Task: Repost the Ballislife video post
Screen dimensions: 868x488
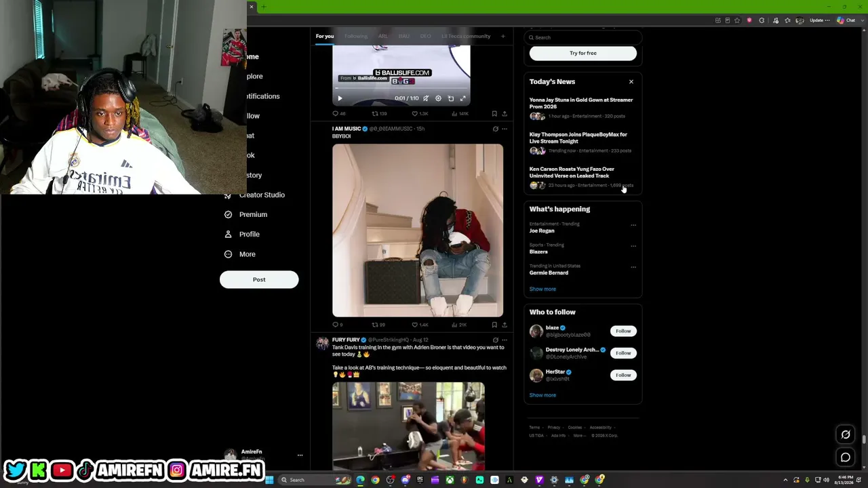Action: click(x=378, y=114)
